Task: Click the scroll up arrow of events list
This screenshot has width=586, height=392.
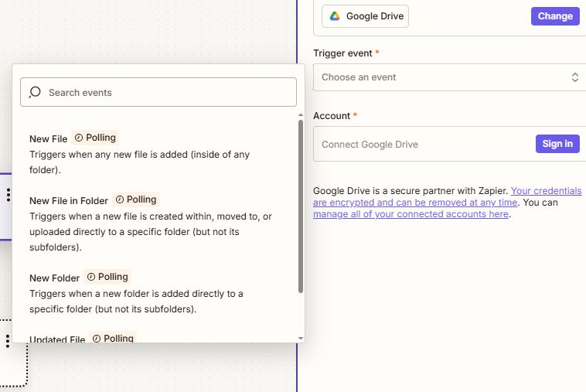Action: click(x=301, y=115)
